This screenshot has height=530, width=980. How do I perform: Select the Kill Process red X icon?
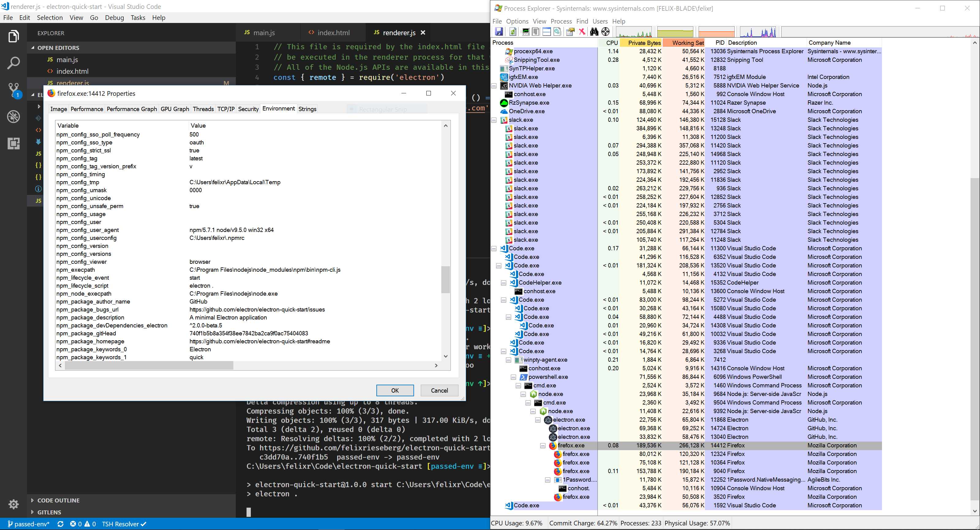tap(582, 32)
